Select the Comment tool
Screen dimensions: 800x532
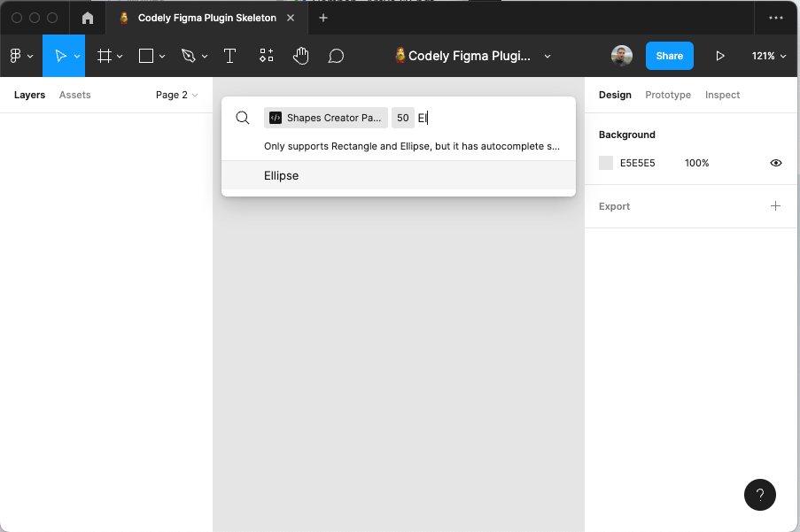(336, 56)
